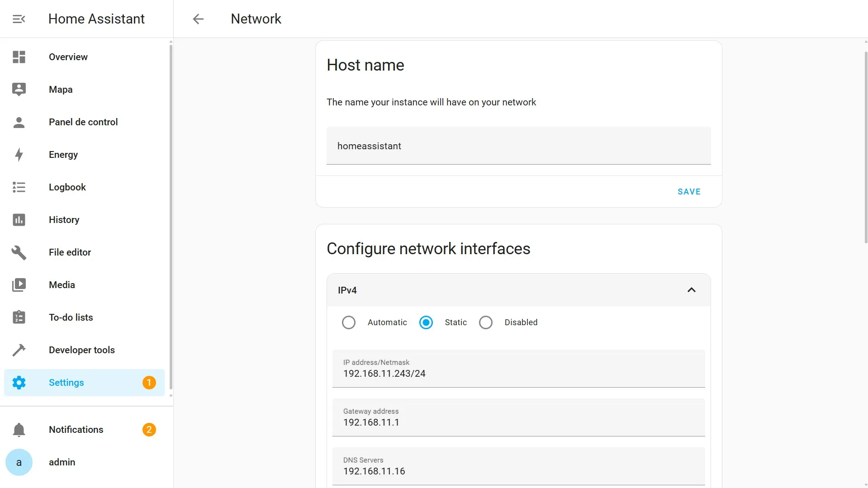Click the Static label text
Screen dimensions: 868x488
(x=455, y=322)
